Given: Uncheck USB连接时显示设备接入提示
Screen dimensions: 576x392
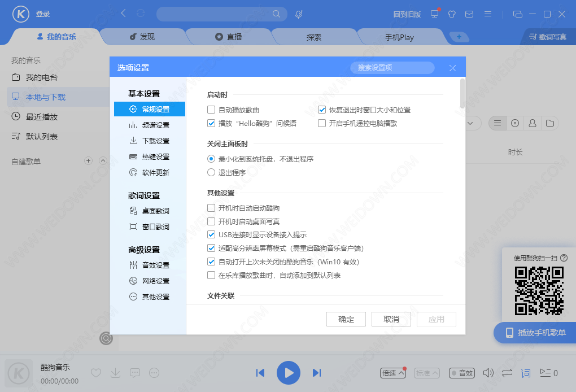Looking at the screenshot, I should (211, 234).
